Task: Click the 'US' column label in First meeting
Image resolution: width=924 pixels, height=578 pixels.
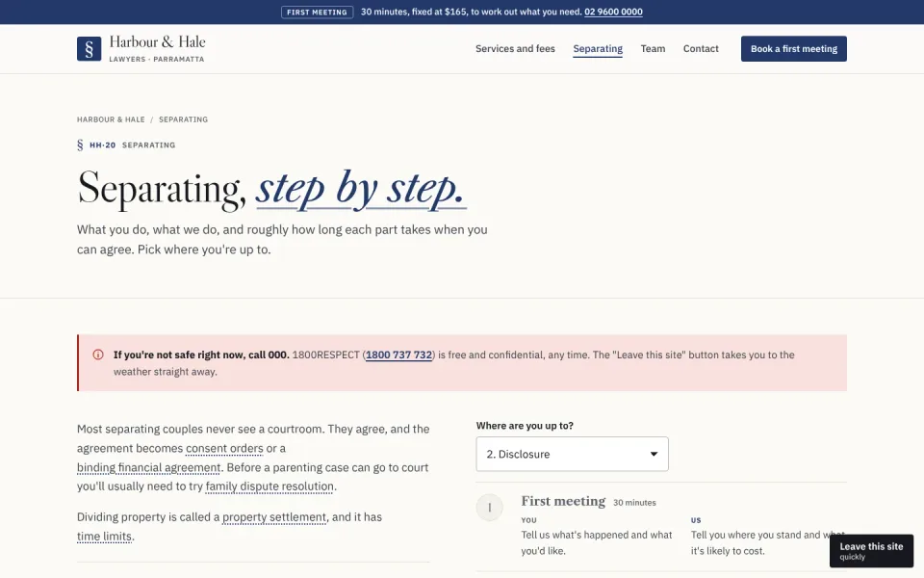Action: coord(696,520)
